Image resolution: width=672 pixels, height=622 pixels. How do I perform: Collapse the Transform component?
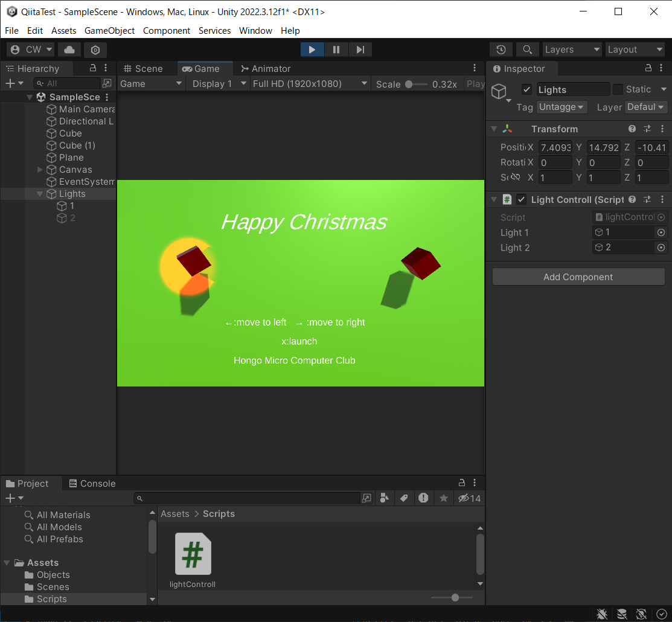[x=494, y=129]
